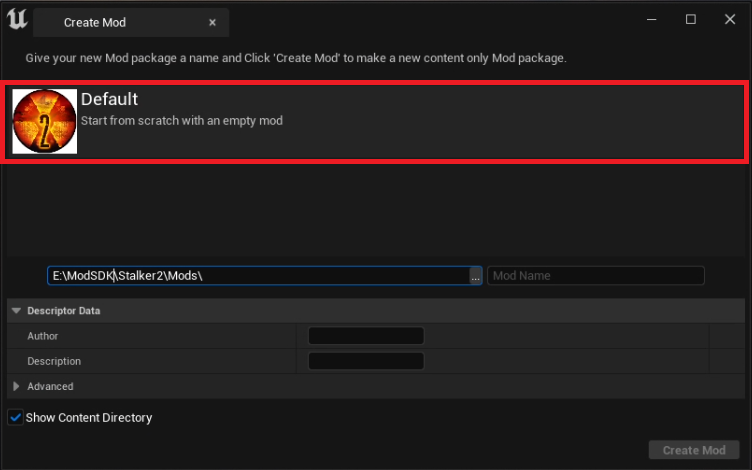752x470 pixels.
Task: Expand the Advanced section
Action: coord(16,386)
